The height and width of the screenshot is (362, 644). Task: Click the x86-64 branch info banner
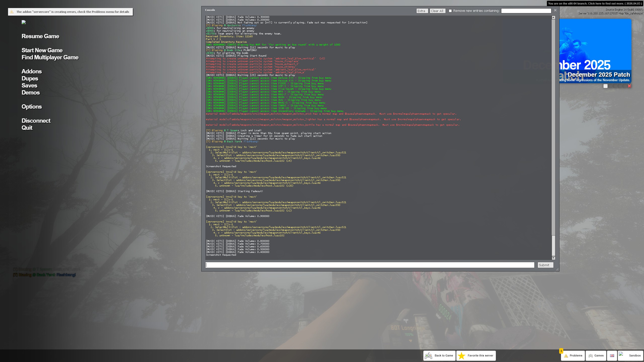point(595,4)
